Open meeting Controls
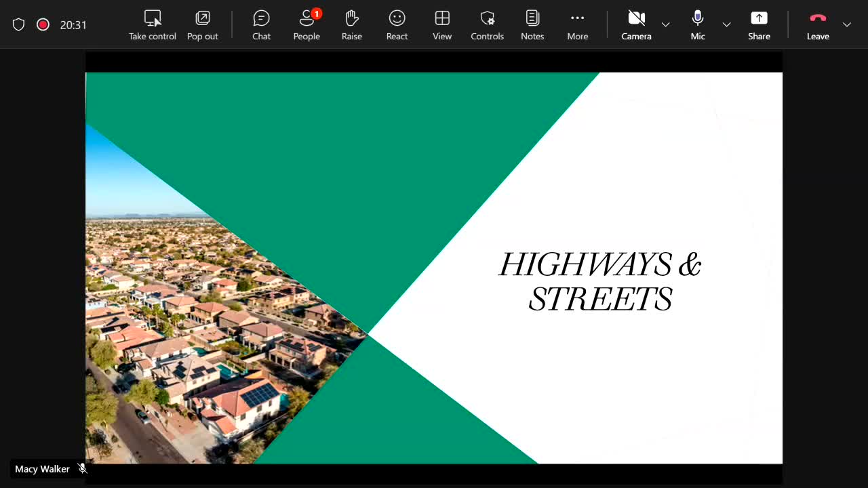 coord(487,25)
